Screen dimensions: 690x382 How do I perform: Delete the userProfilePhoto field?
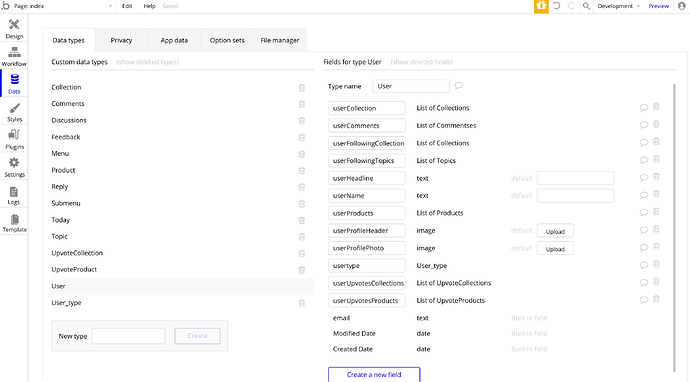(656, 246)
